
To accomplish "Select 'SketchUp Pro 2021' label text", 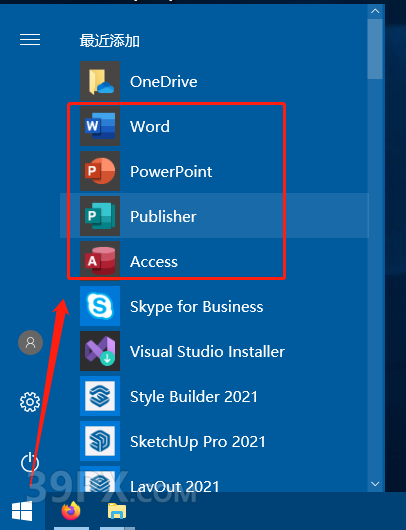I will point(198,441).
